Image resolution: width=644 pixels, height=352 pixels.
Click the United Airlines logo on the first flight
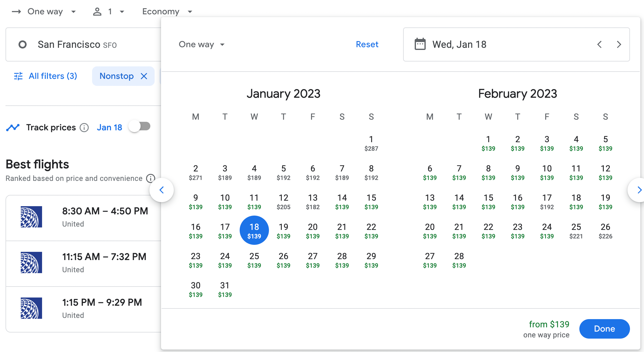31,217
